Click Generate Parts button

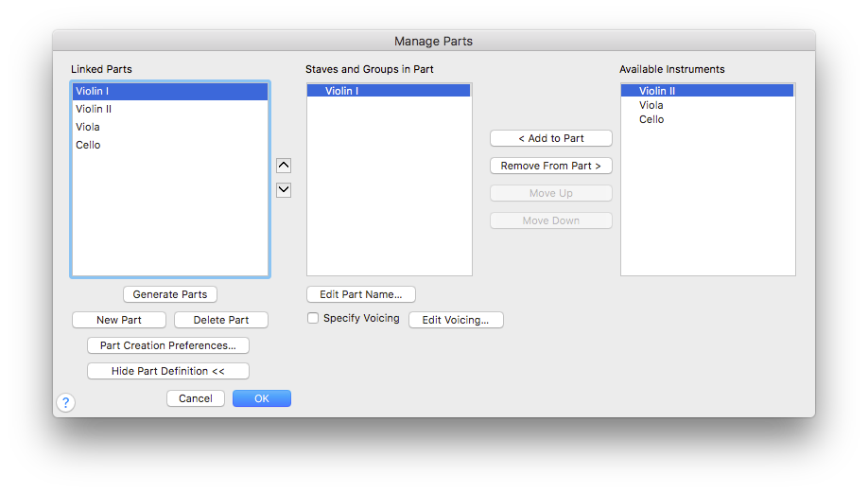click(x=170, y=294)
